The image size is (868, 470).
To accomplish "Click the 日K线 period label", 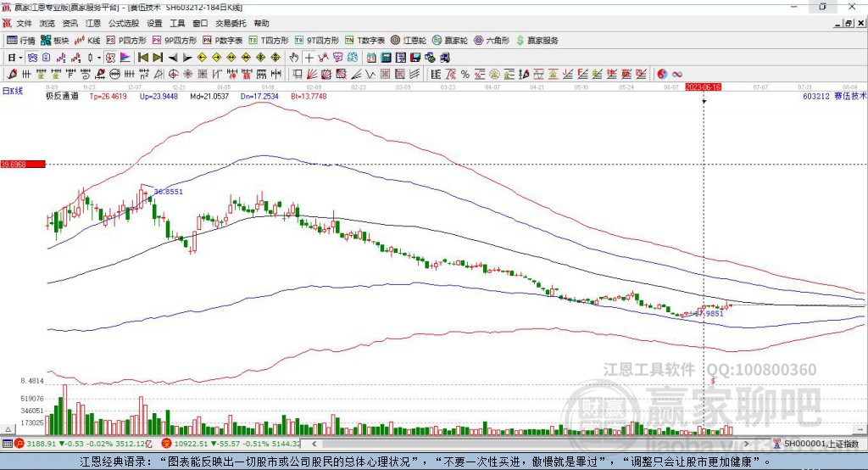I will 13,91.
